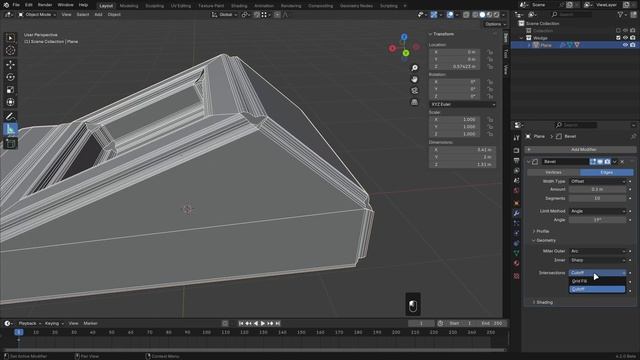
Task: Click the viewport pan hand icon
Action: (x=414, y=79)
